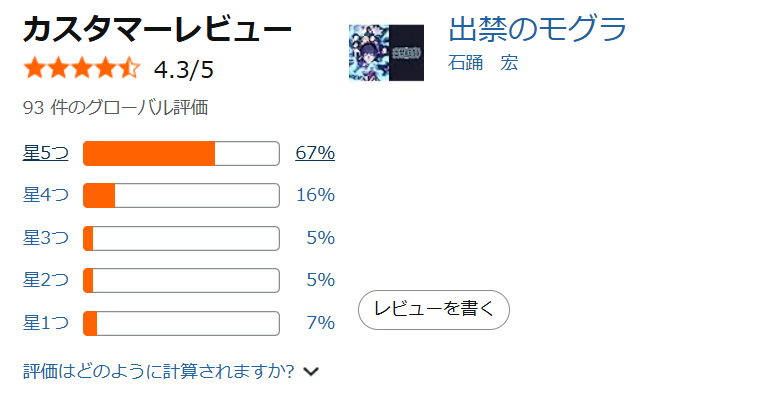The height and width of the screenshot is (403, 778).
Task: Click the 5% two-star percentage link
Action: pyautogui.click(x=321, y=280)
